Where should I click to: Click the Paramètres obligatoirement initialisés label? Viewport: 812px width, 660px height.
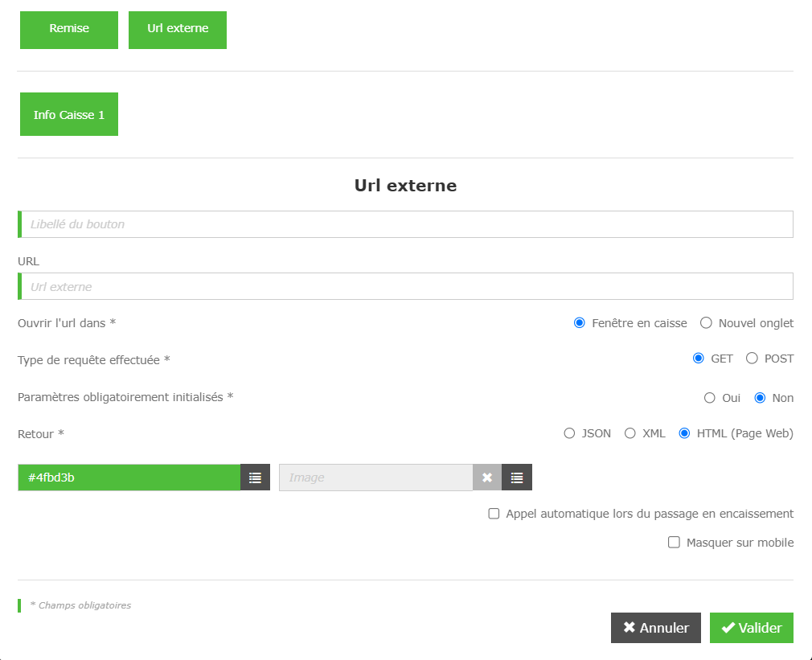click(x=125, y=397)
